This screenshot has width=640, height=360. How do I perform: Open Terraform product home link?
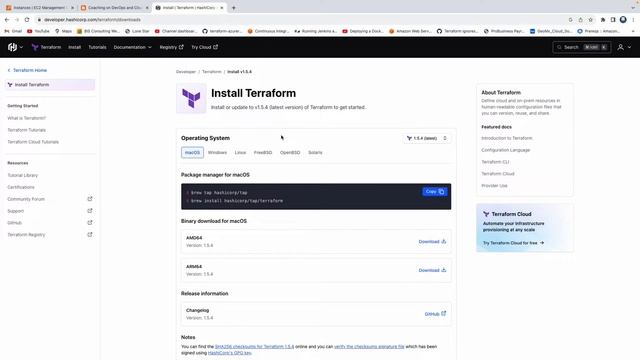pos(47,47)
